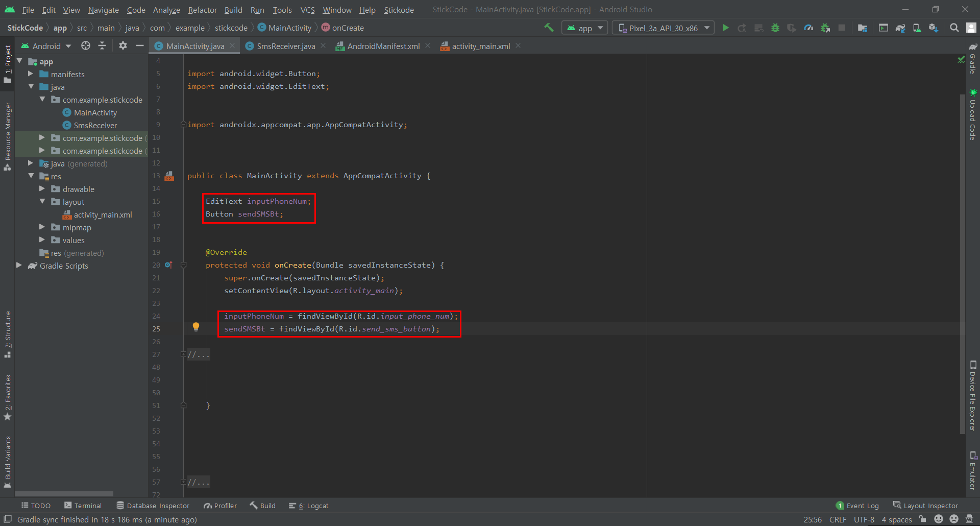
Task: Run the app with green play button
Action: (x=725, y=28)
